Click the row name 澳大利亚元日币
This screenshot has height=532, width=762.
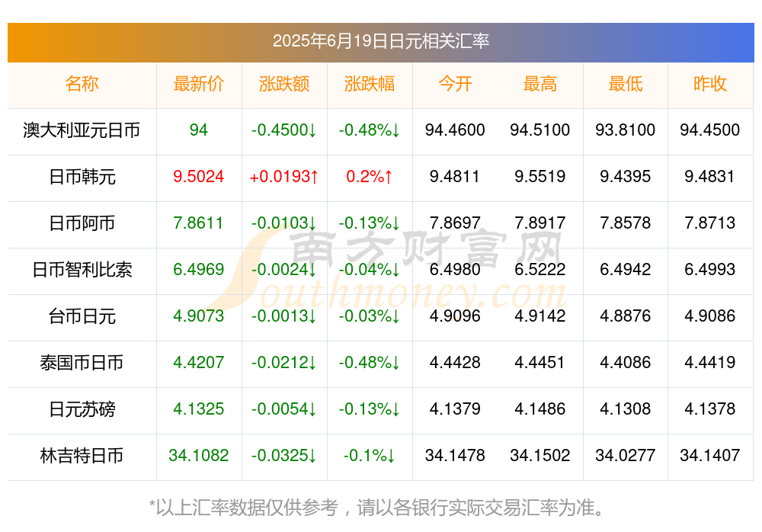(82, 130)
